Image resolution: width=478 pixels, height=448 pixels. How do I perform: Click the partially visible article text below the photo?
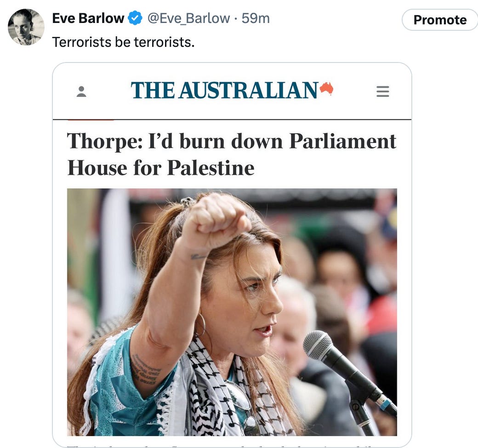tap(232, 445)
